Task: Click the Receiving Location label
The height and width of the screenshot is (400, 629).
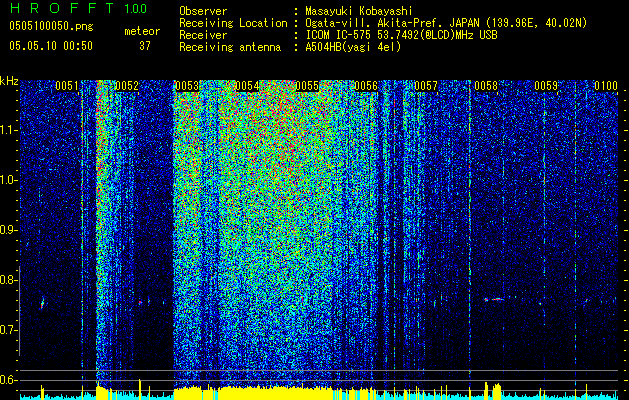Action: 233,23
